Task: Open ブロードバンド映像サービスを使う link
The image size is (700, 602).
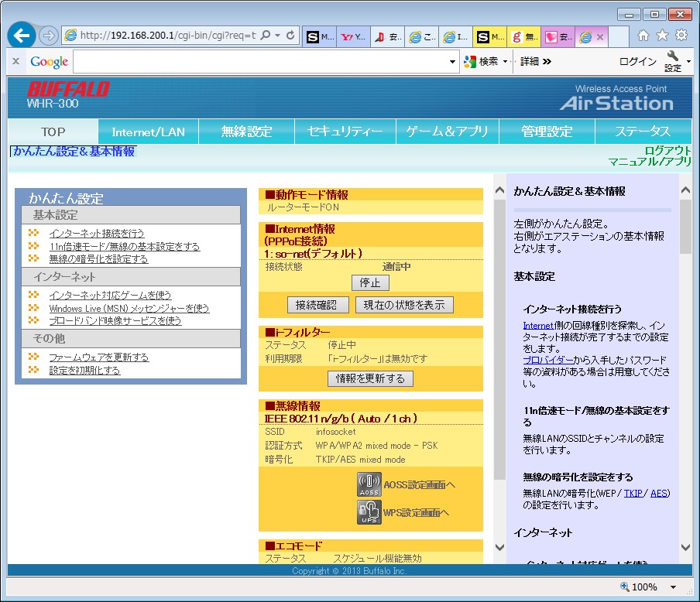Action: [x=115, y=320]
